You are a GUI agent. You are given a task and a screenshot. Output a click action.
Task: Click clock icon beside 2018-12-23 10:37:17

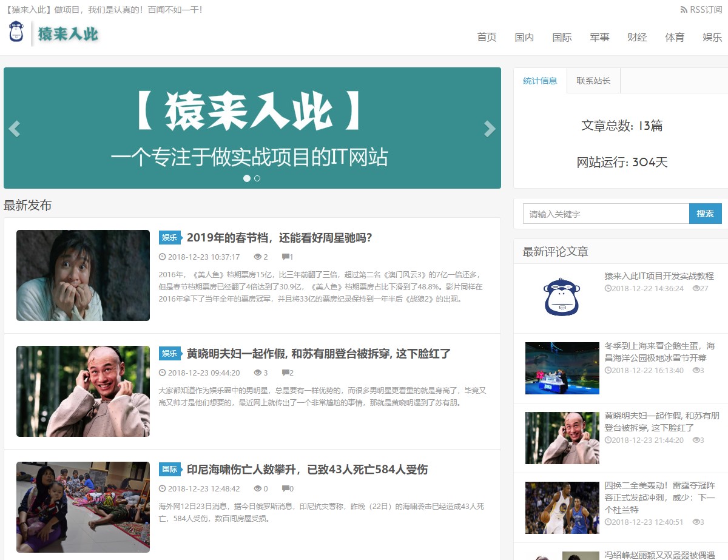[x=162, y=257]
